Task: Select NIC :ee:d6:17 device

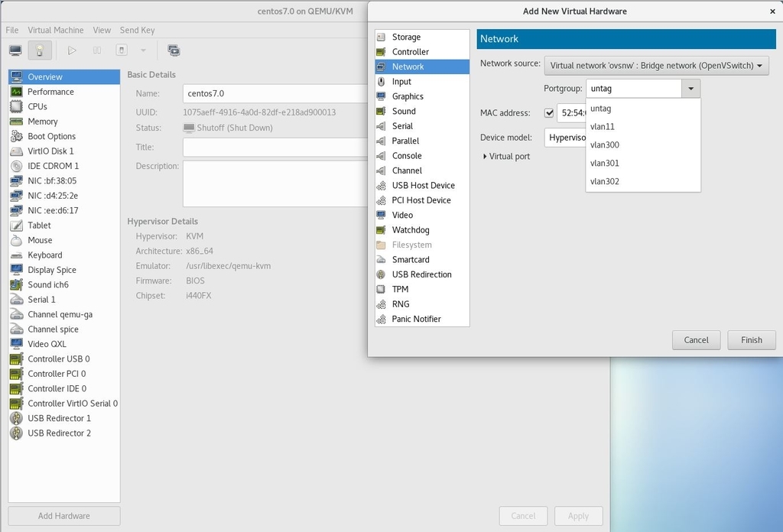Action: (x=64, y=211)
